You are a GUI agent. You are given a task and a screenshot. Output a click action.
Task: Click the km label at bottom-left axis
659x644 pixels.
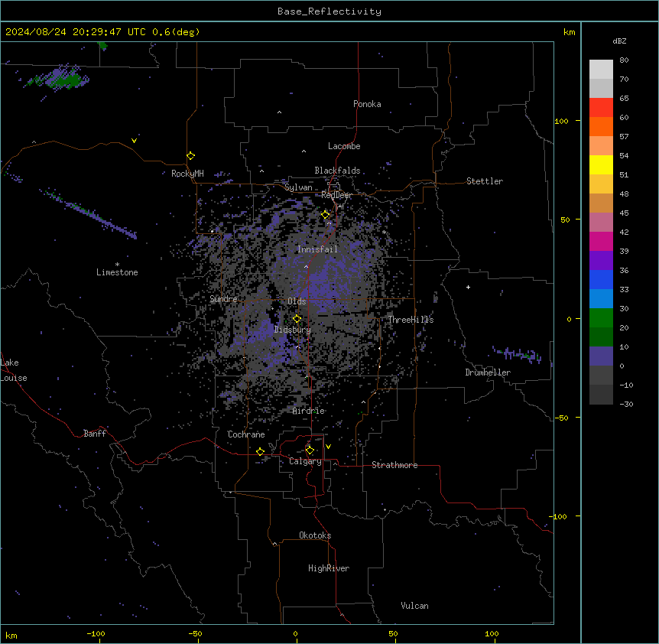tap(11, 635)
